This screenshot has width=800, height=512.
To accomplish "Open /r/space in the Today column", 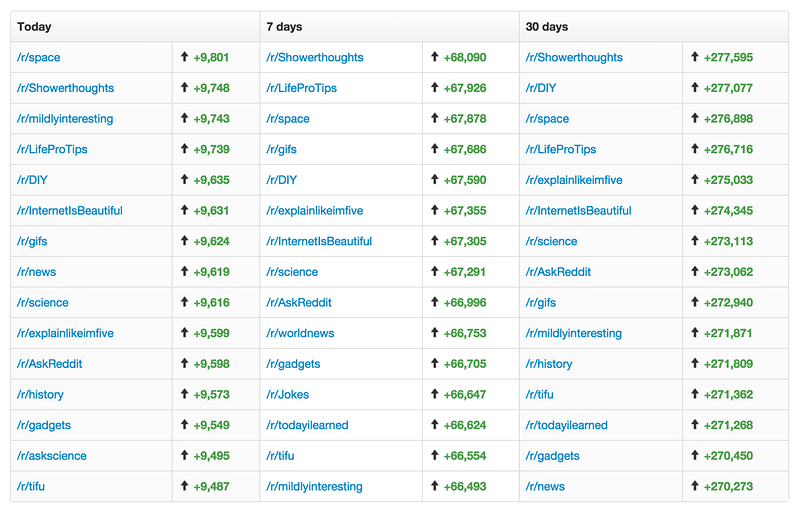I will point(38,57).
